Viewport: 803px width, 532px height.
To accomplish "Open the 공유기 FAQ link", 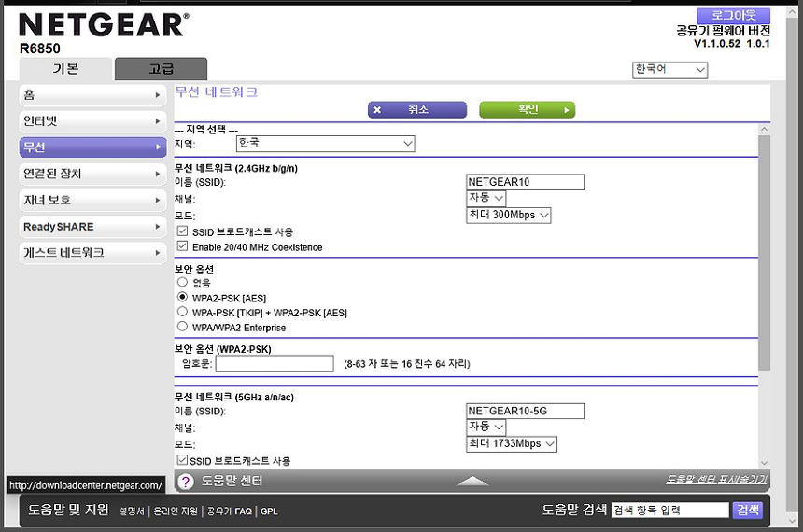I will [229, 511].
